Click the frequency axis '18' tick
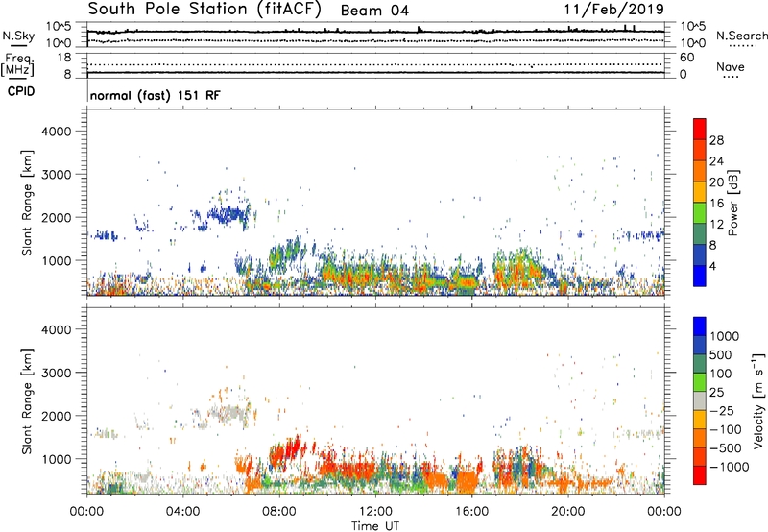The image size is (768, 532). [x=64, y=58]
